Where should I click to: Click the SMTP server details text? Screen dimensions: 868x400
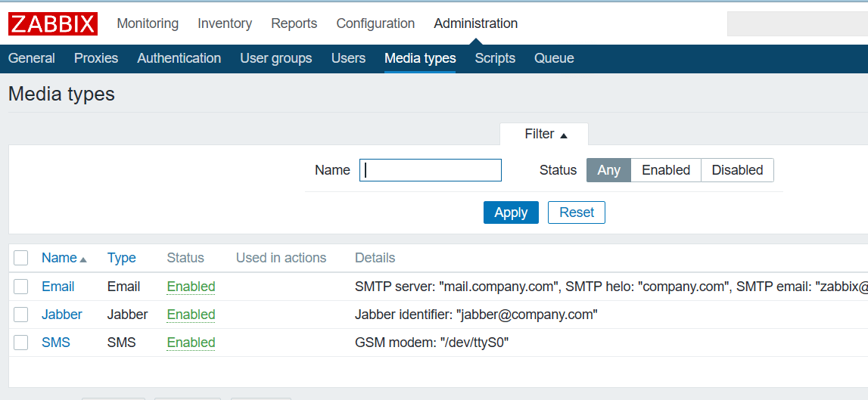tap(611, 287)
